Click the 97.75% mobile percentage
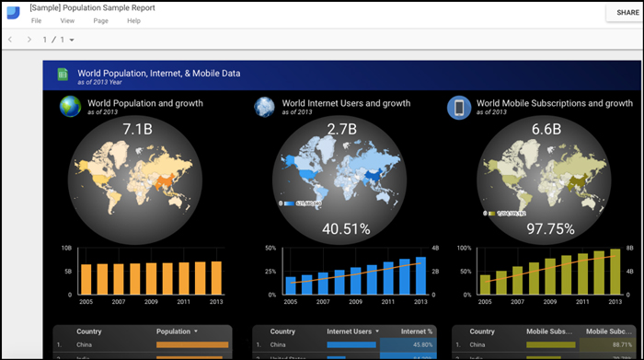This screenshot has height=360, width=644. pyautogui.click(x=550, y=229)
